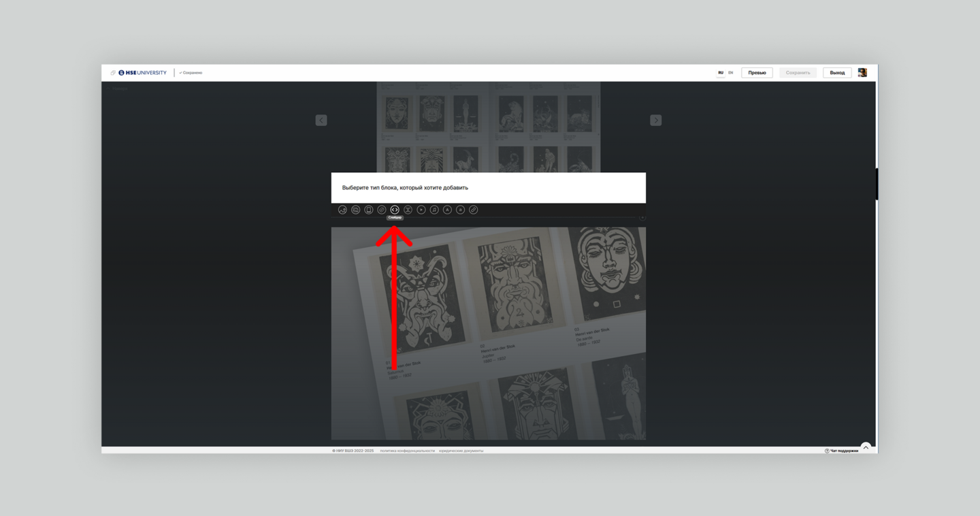Click the 'Выберите тип блока' prompt text
The height and width of the screenshot is (516, 980).
point(405,188)
